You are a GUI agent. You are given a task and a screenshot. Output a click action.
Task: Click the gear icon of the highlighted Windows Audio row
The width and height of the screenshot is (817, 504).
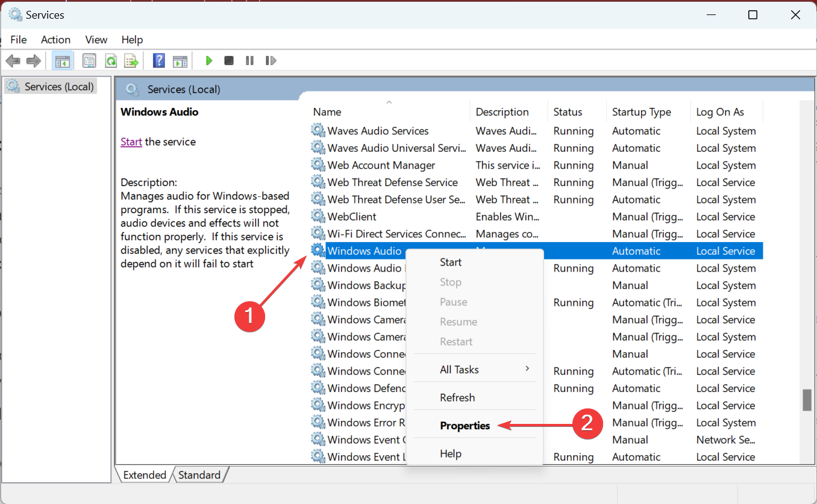click(318, 251)
